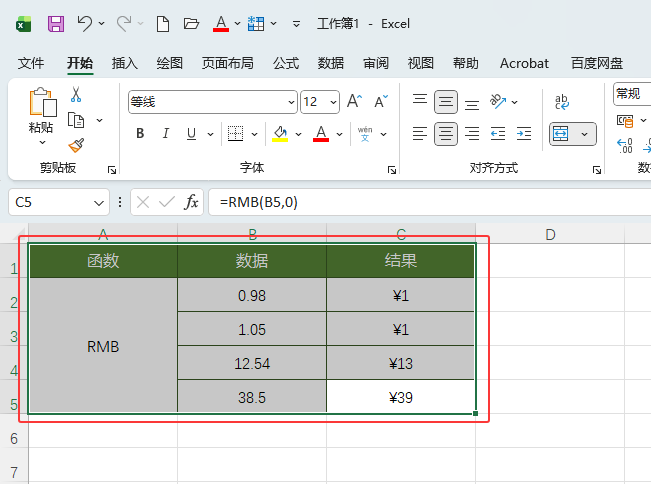Decrease font size with small A icon

pos(381,101)
